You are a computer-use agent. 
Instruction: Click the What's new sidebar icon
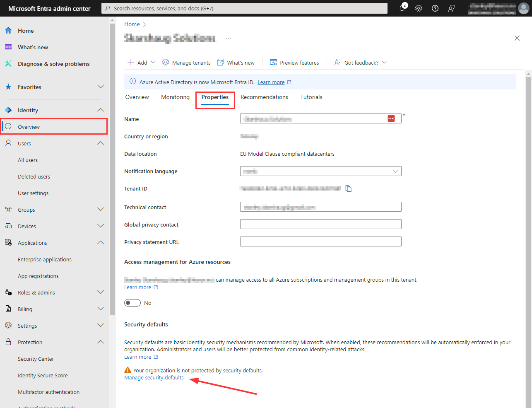click(8, 47)
